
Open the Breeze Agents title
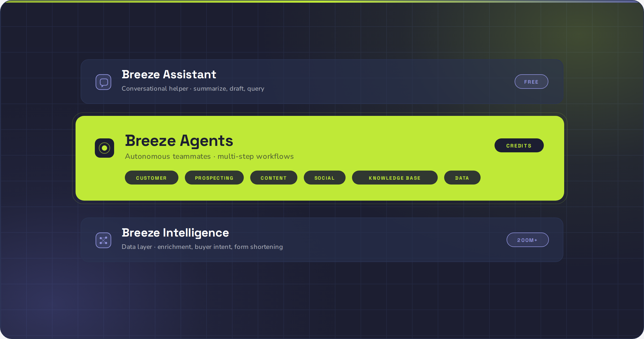[x=179, y=141]
